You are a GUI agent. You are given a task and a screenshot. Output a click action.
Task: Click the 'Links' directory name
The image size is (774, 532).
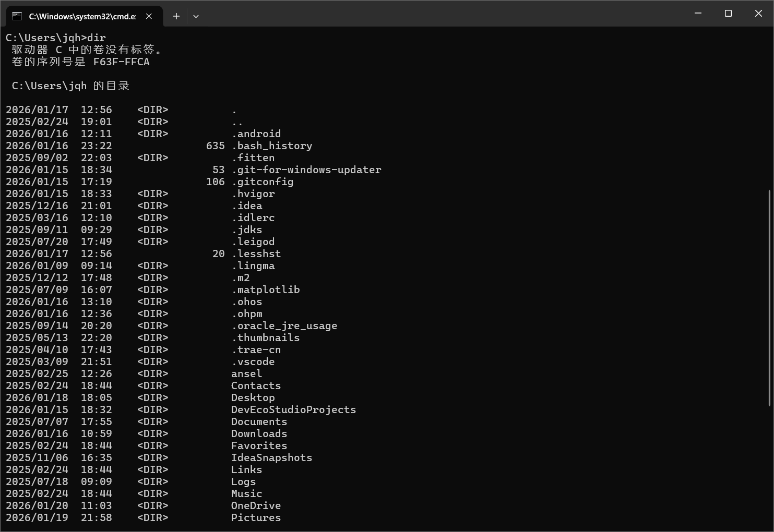coord(247,469)
